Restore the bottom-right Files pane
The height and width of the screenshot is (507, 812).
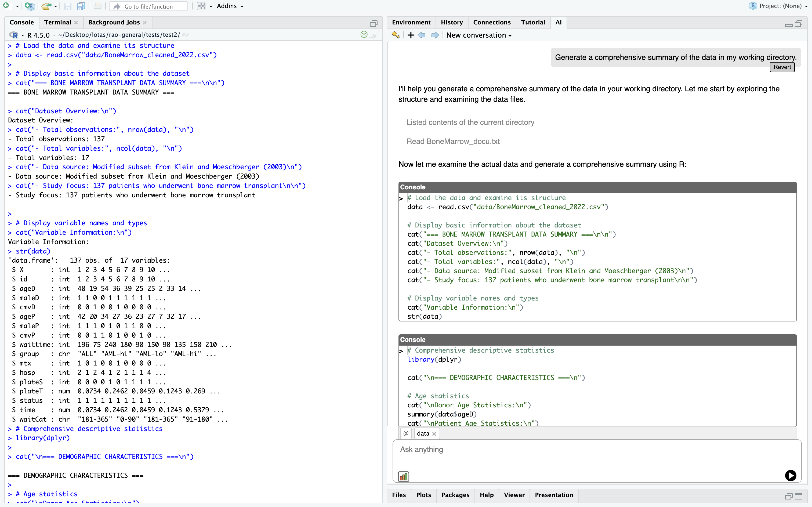click(x=789, y=496)
